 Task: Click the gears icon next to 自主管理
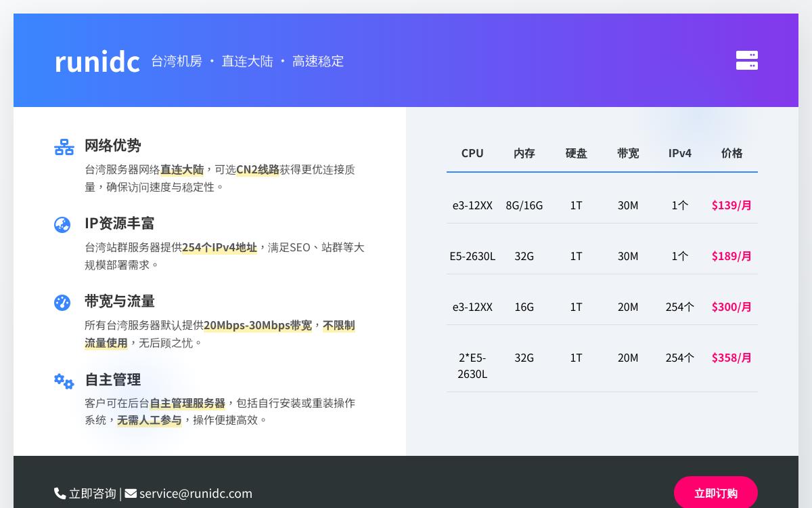pos(64,382)
